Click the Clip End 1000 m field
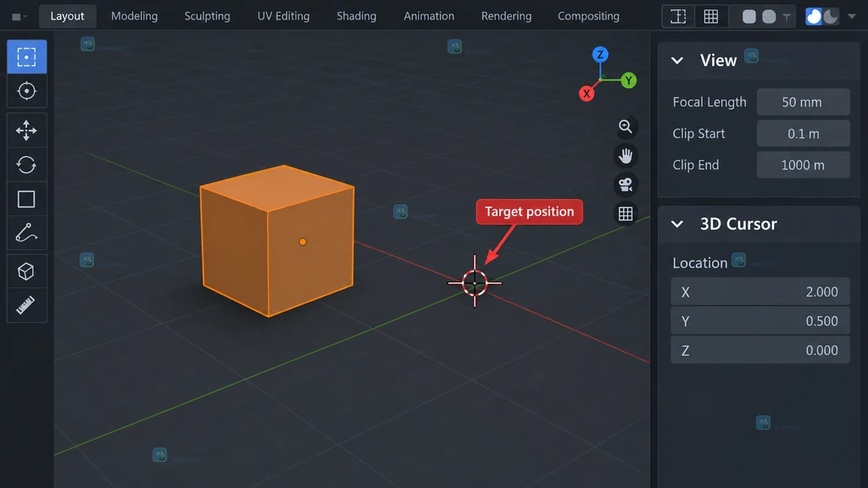 pyautogui.click(x=803, y=165)
